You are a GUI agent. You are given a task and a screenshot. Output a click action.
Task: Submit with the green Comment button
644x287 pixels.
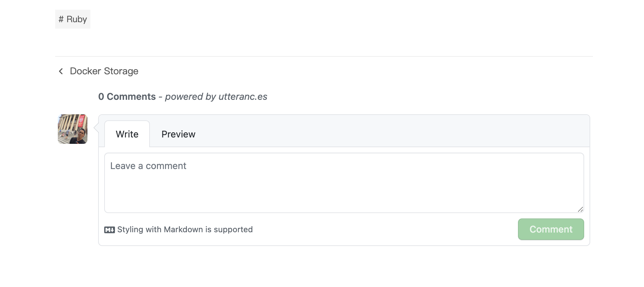pos(551,229)
